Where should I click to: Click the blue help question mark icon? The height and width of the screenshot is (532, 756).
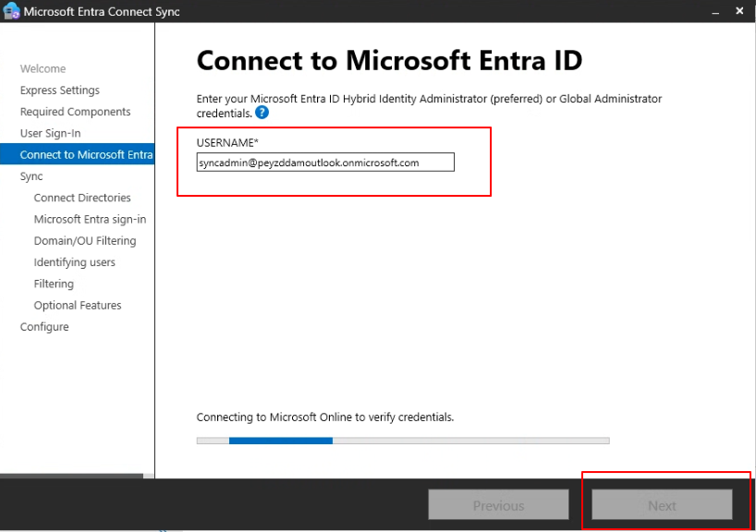pos(262,113)
